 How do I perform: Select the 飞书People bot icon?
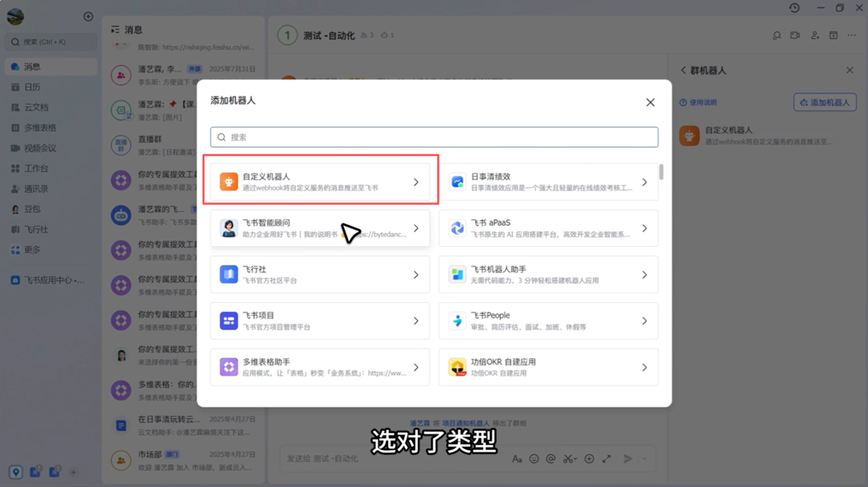click(x=457, y=321)
